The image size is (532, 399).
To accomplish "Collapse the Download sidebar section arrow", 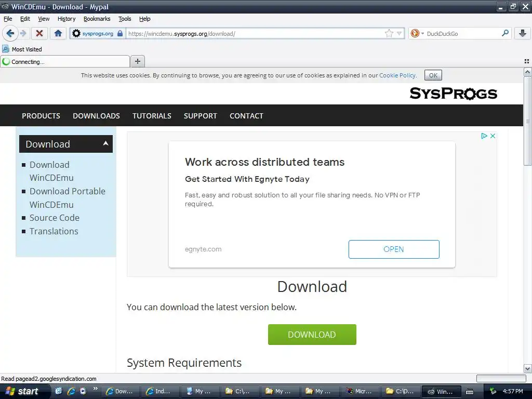I will (105, 143).
